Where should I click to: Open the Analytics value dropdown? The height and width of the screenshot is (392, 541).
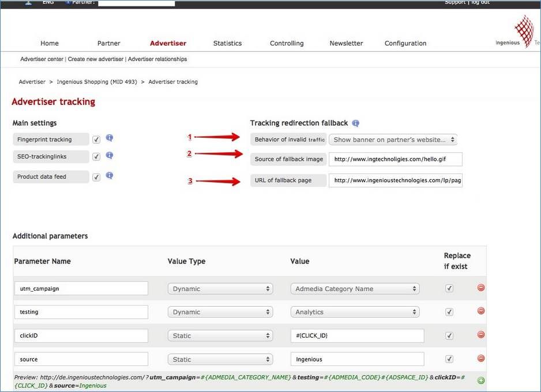tap(355, 312)
